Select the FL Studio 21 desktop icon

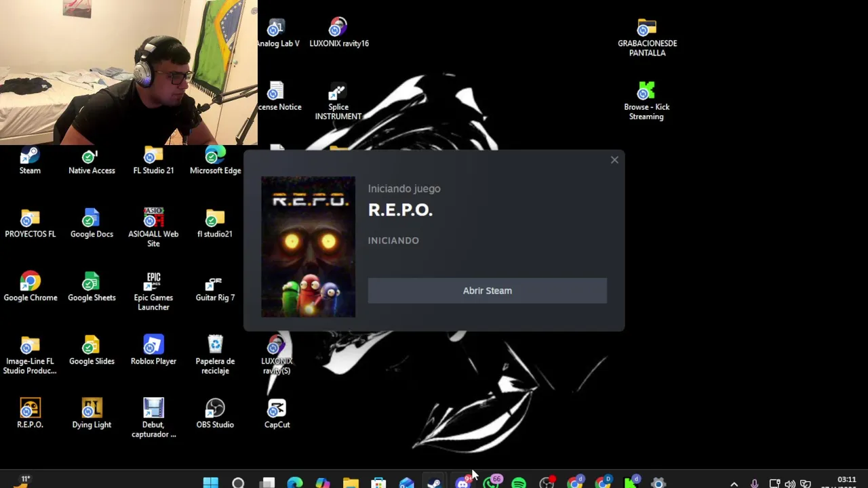click(x=153, y=161)
